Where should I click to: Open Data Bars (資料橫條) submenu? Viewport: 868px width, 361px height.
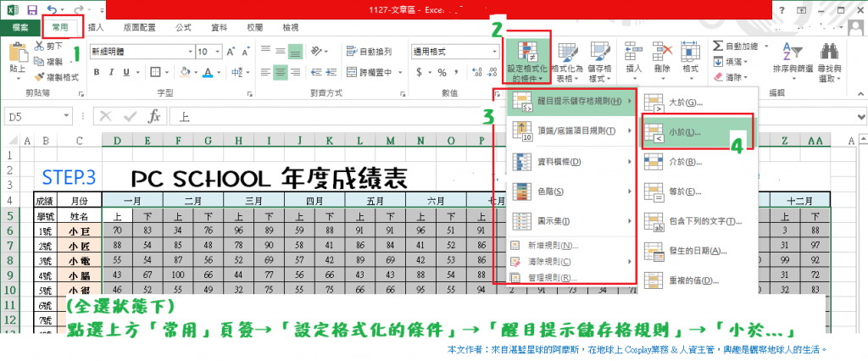(x=570, y=162)
